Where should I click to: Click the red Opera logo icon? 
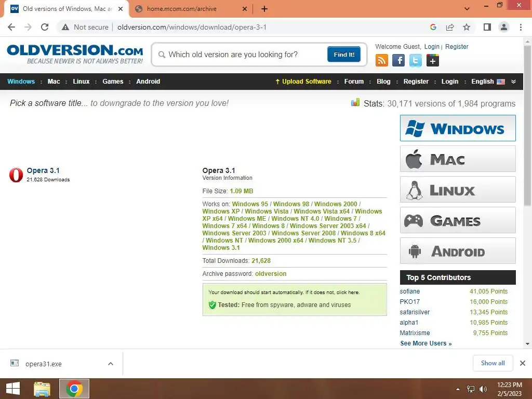coord(16,175)
